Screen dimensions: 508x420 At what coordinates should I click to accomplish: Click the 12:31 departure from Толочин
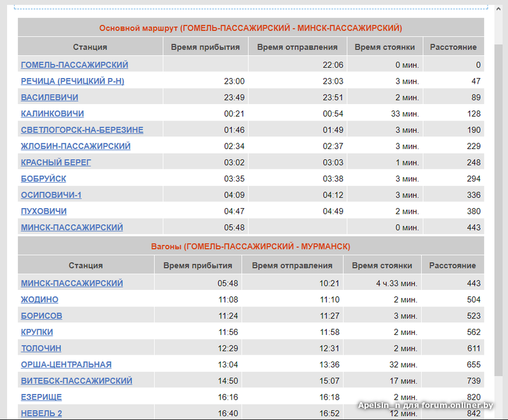330,348
